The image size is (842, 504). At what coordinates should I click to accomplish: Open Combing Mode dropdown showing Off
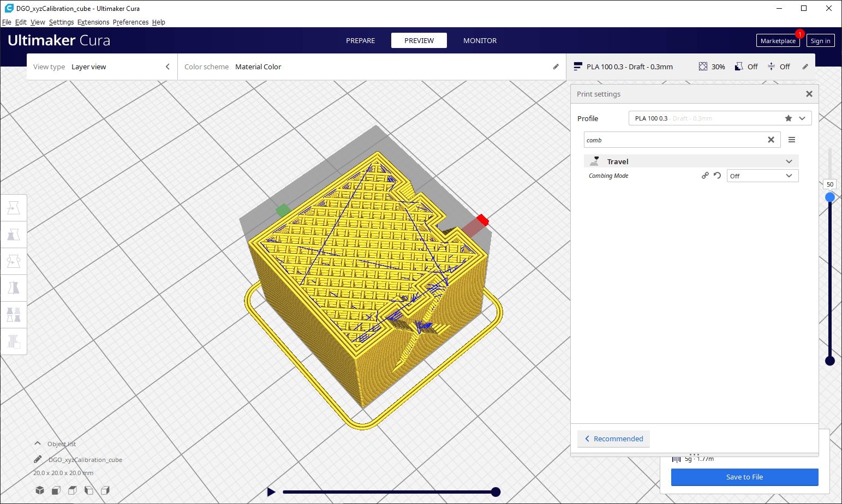(762, 176)
